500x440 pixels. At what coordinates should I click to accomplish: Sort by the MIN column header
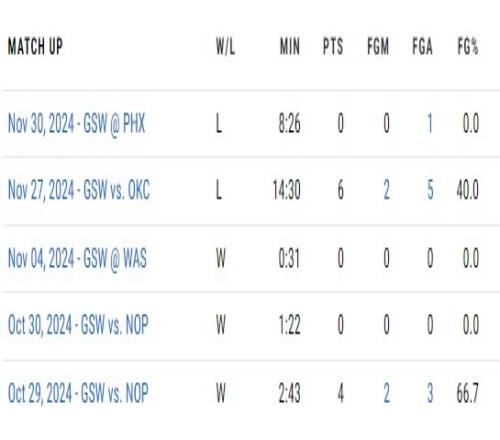coord(290,46)
